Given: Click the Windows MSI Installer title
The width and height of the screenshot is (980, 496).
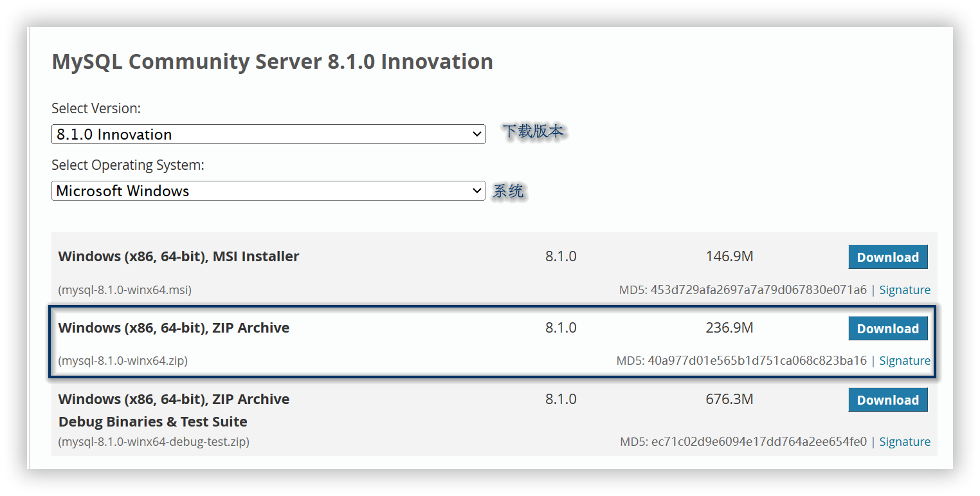Looking at the screenshot, I should pos(179,257).
